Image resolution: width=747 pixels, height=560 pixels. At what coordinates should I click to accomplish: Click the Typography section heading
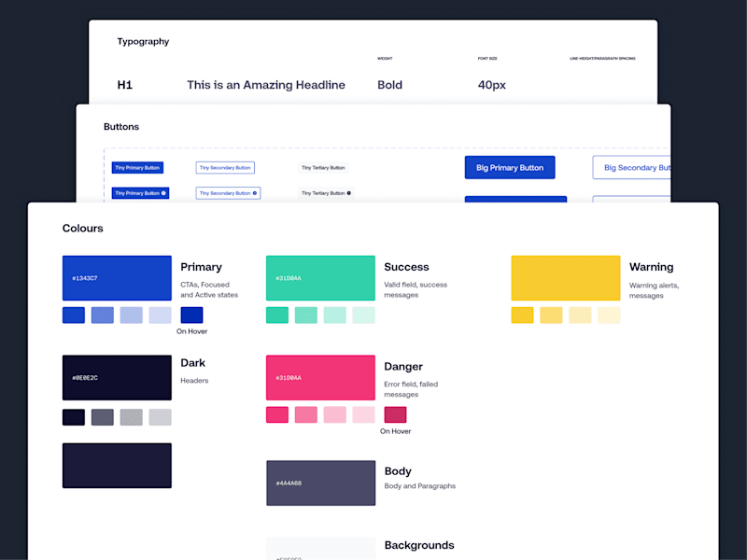pos(143,41)
